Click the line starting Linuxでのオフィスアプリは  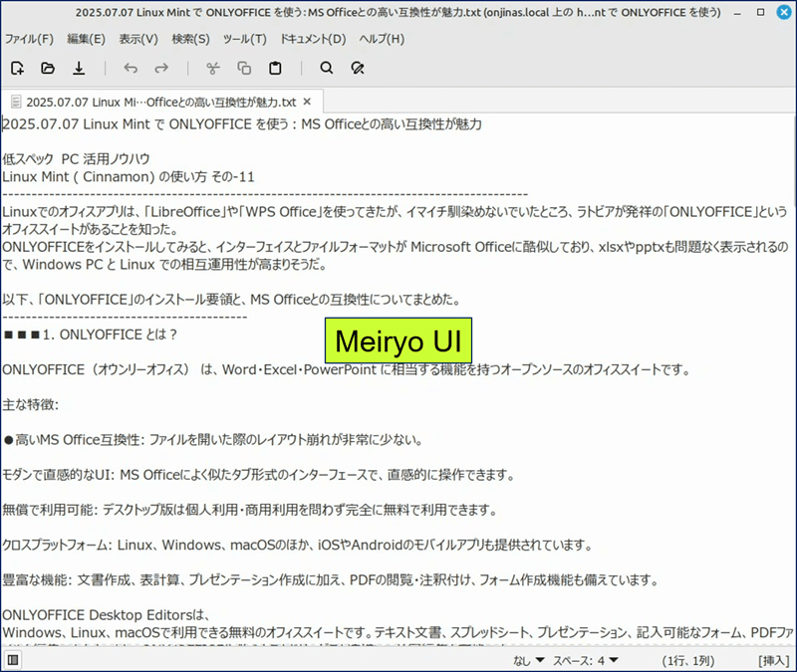click(395, 212)
